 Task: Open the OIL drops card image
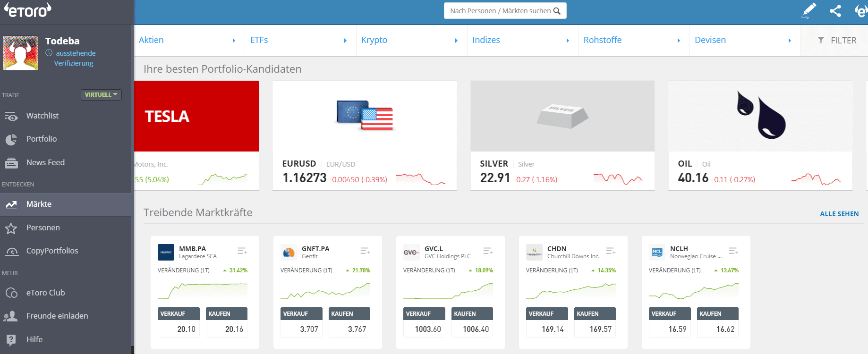[760, 116]
